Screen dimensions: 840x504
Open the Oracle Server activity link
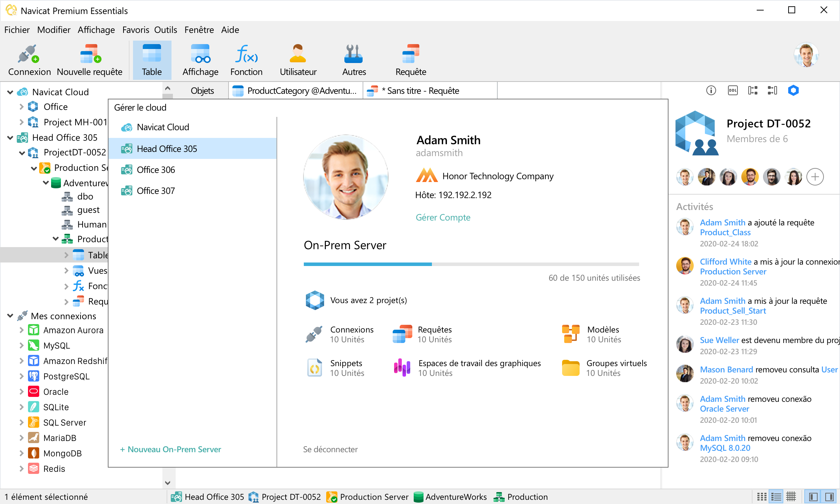[x=724, y=409]
